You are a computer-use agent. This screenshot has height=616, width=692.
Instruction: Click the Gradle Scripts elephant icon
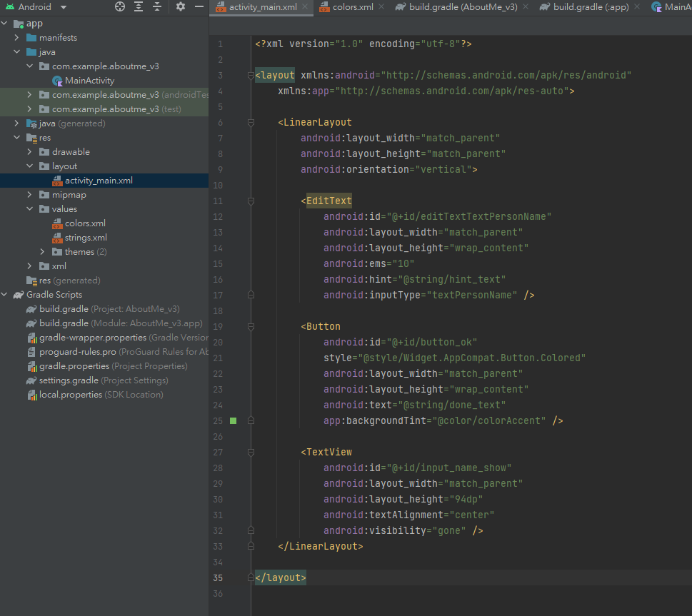coord(17,295)
